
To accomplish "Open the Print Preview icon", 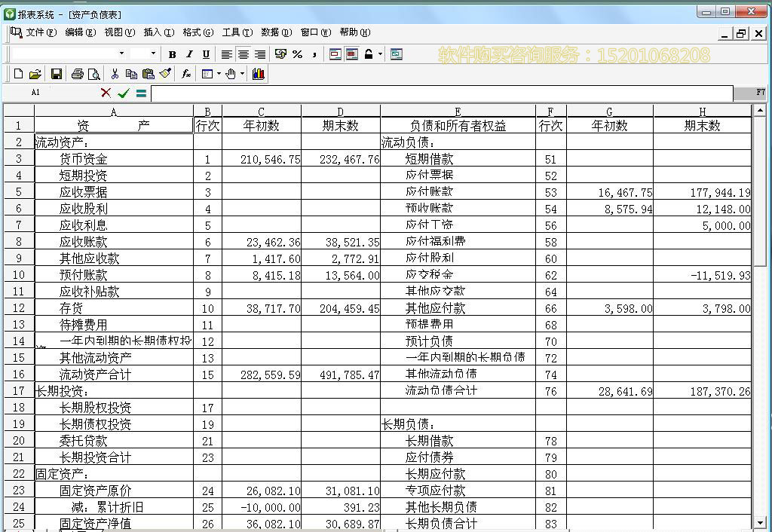I will [x=94, y=73].
